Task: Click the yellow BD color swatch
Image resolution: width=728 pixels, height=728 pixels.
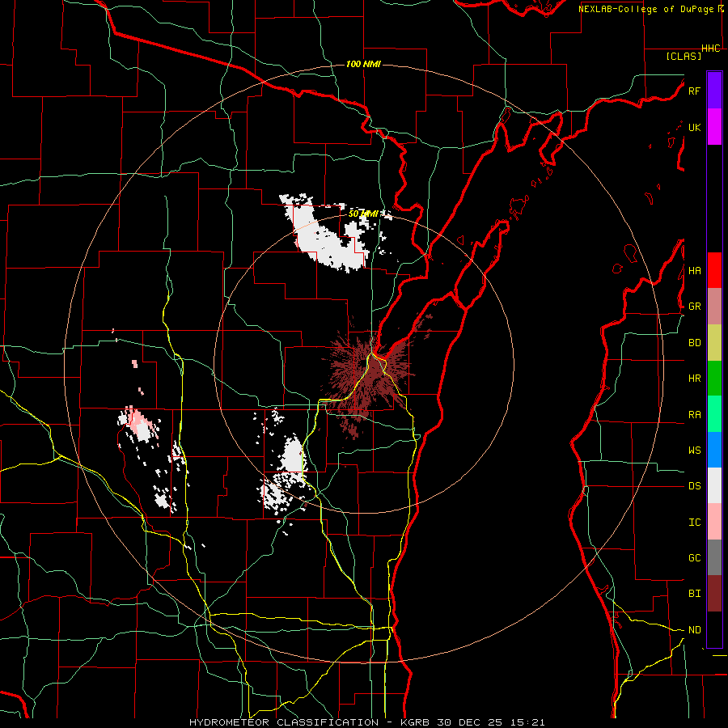Action: pos(714,343)
